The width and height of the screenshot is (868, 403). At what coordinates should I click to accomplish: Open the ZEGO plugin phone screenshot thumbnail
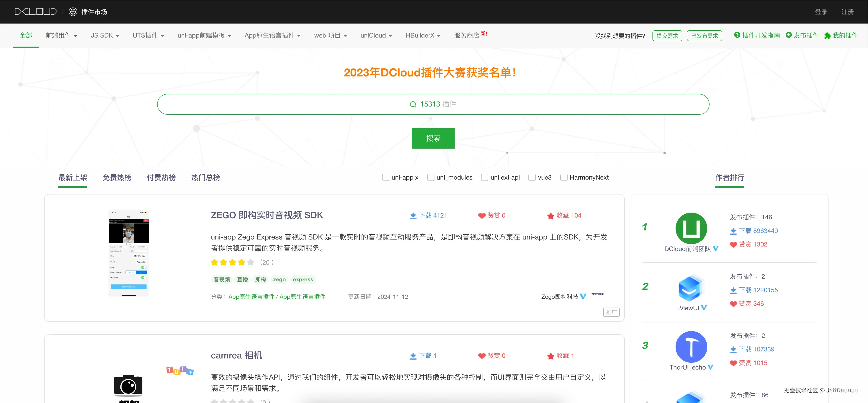128,253
